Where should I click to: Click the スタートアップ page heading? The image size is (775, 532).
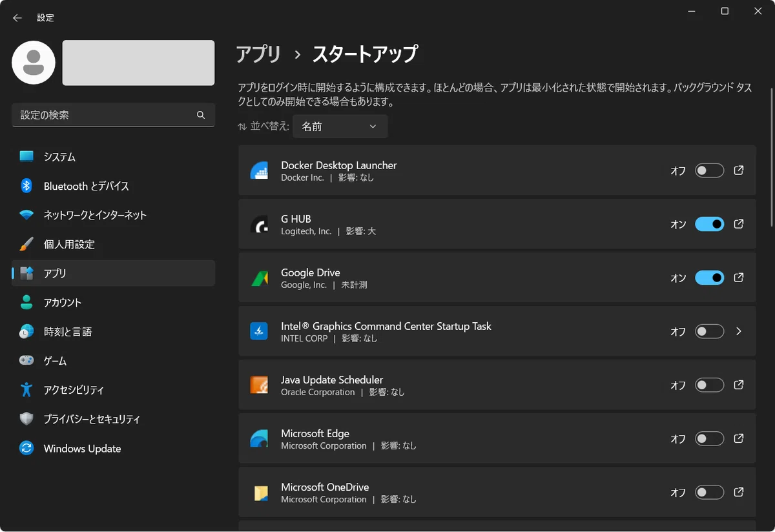(365, 54)
